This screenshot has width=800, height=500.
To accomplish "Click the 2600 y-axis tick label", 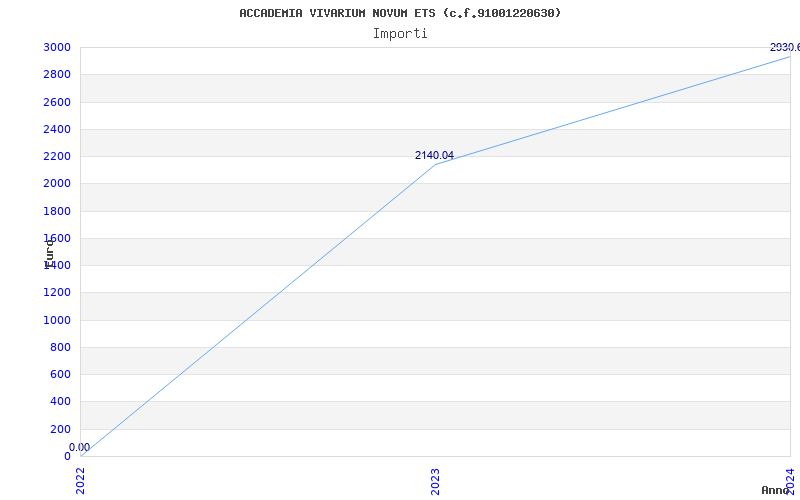I will point(57,102).
